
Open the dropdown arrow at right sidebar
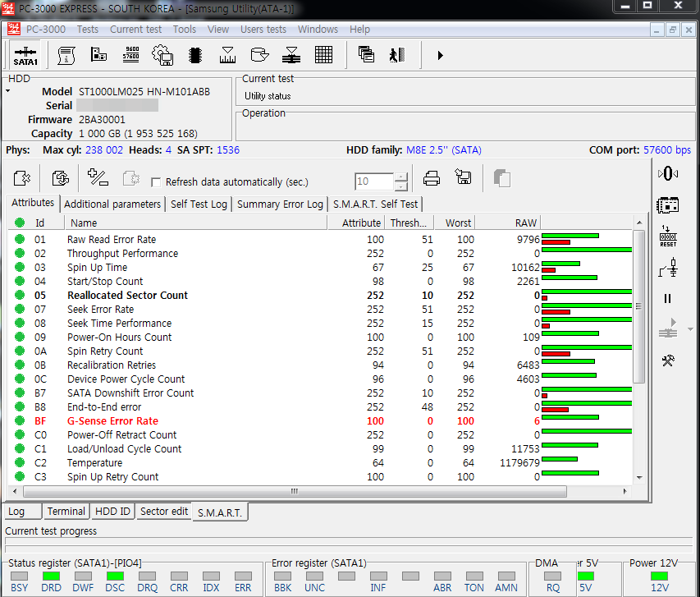(x=690, y=329)
